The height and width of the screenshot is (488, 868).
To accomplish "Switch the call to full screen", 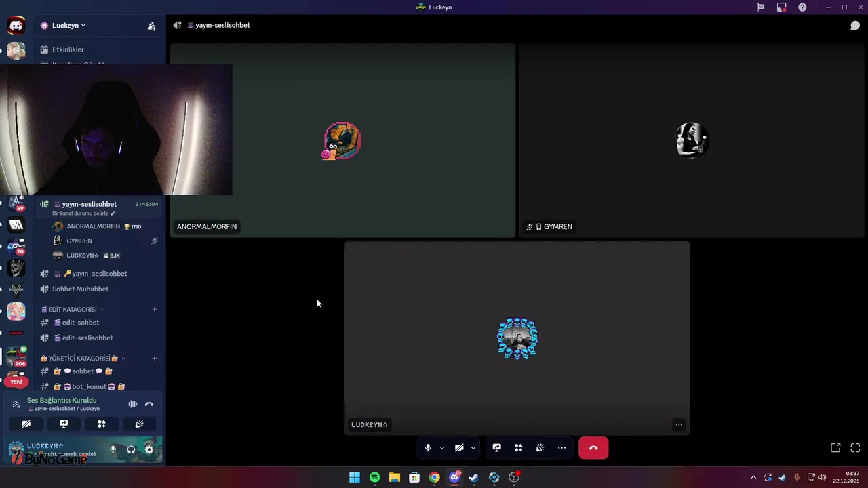I will [x=855, y=448].
